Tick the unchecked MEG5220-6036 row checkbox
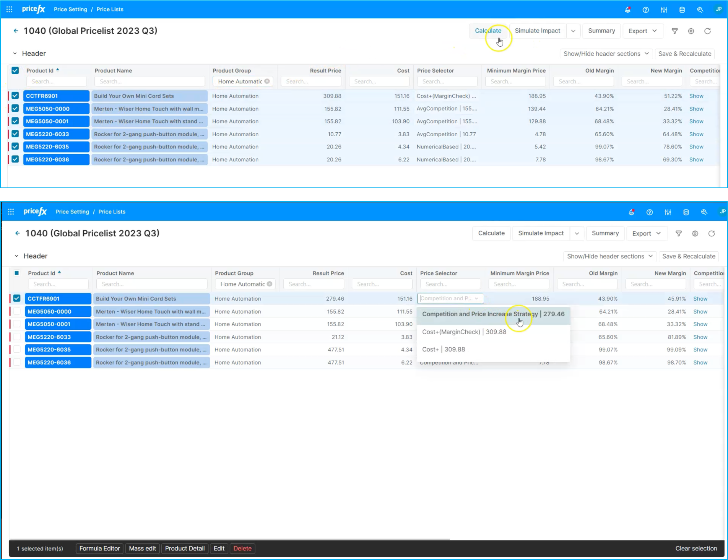 [x=17, y=362]
